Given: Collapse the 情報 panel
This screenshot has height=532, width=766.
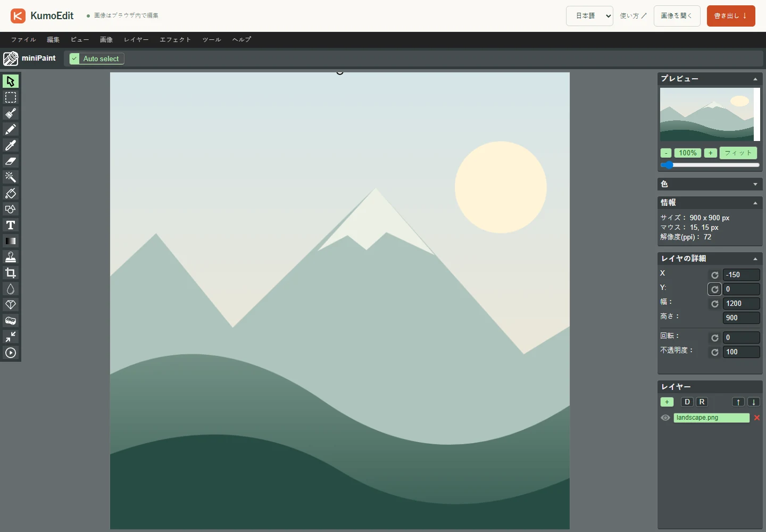Looking at the screenshot, I should [x=755, y=203].
